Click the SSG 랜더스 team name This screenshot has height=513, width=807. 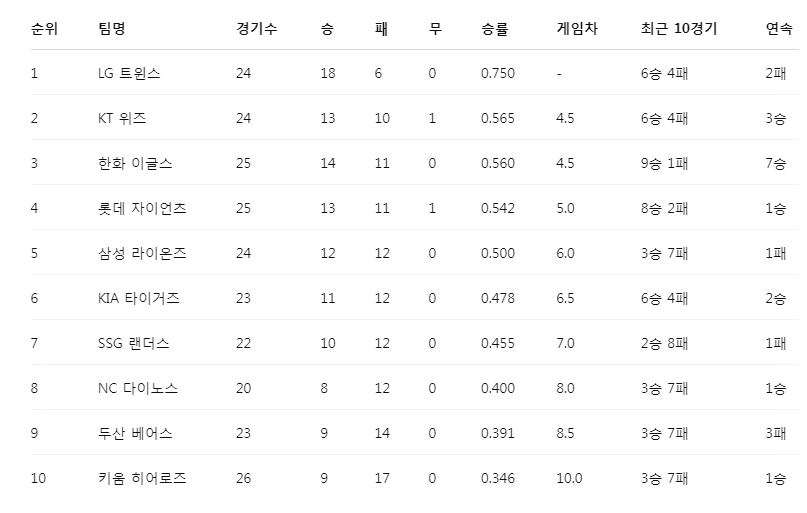[x=134, y=343]
